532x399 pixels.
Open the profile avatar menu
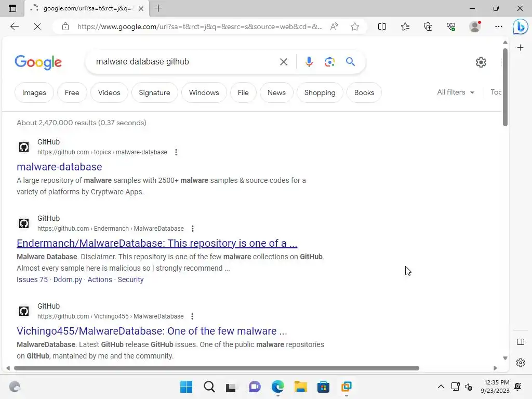475,26
